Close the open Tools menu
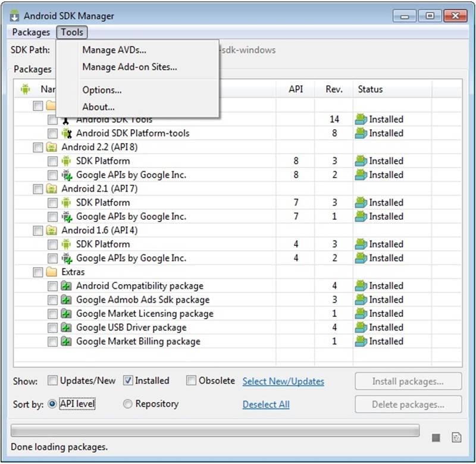The height and width of the screenshot is (464, 476). 72,32
